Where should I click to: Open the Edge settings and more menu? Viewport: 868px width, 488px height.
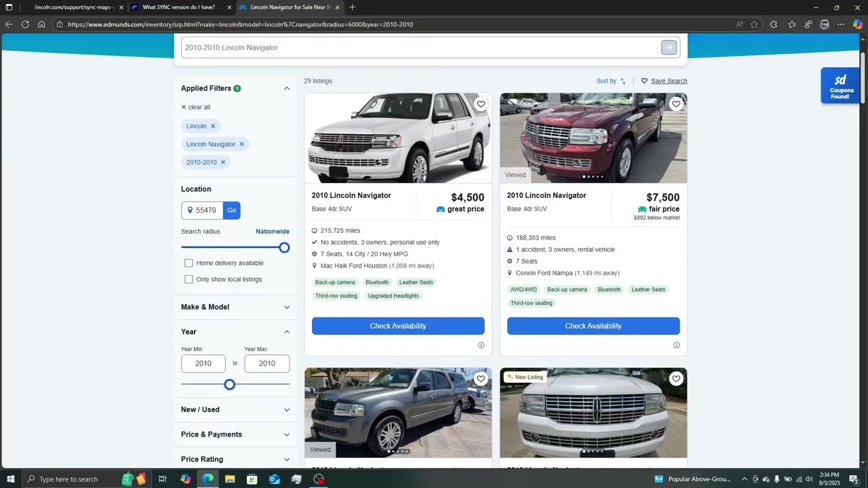(x=841, y=24)
